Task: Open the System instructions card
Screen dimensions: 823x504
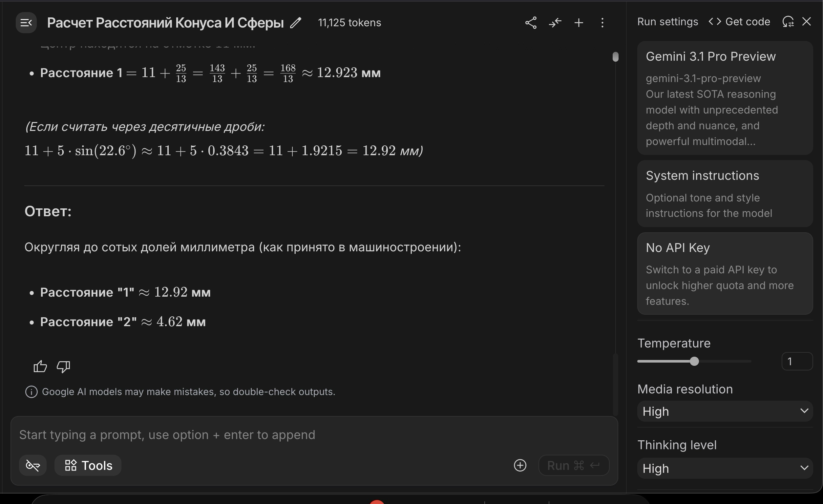Action: (725, 194)
